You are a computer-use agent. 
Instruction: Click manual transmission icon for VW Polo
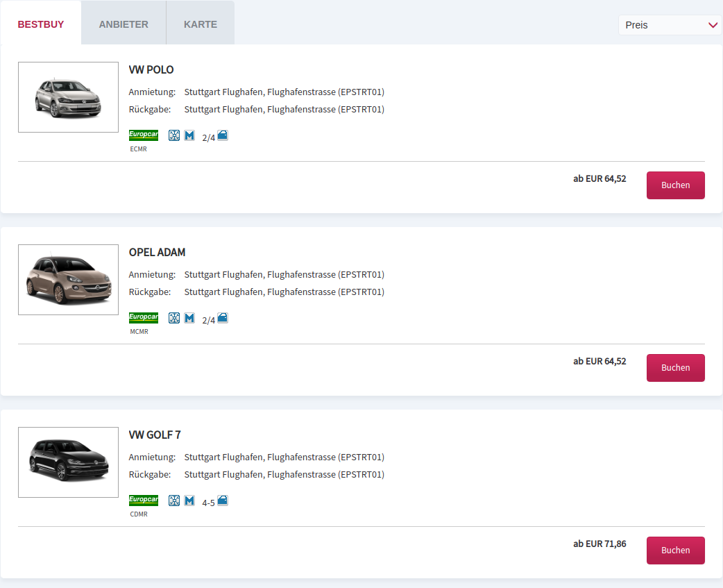click(189, 135)
